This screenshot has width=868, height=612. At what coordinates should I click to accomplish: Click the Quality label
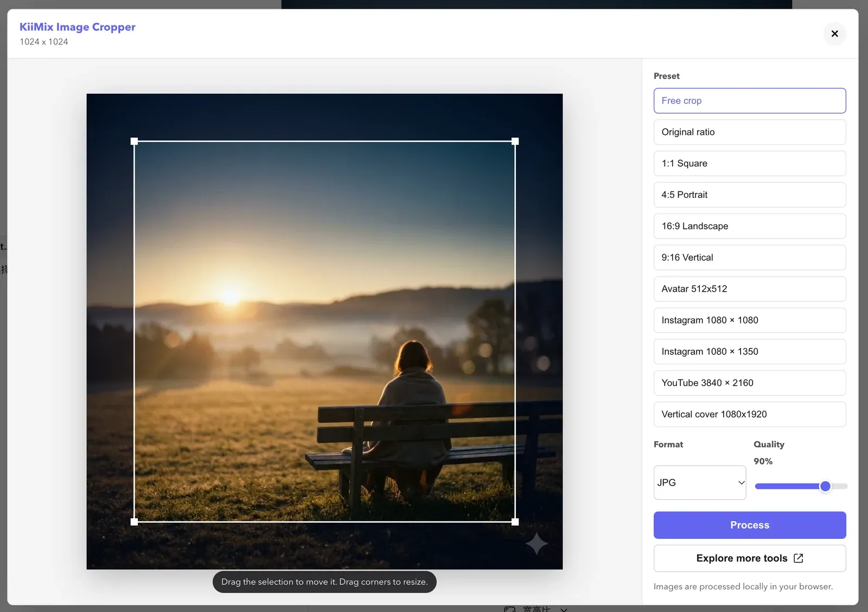click(769, 444)
